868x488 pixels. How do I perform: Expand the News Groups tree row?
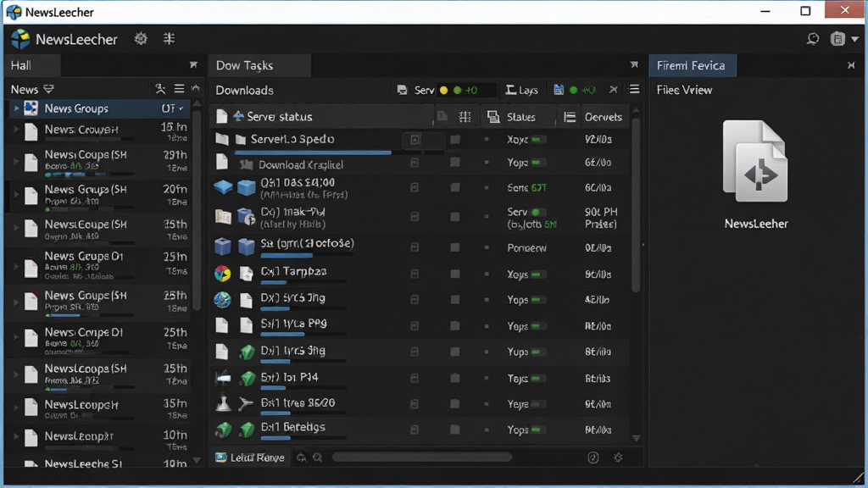tap(16, 108)
